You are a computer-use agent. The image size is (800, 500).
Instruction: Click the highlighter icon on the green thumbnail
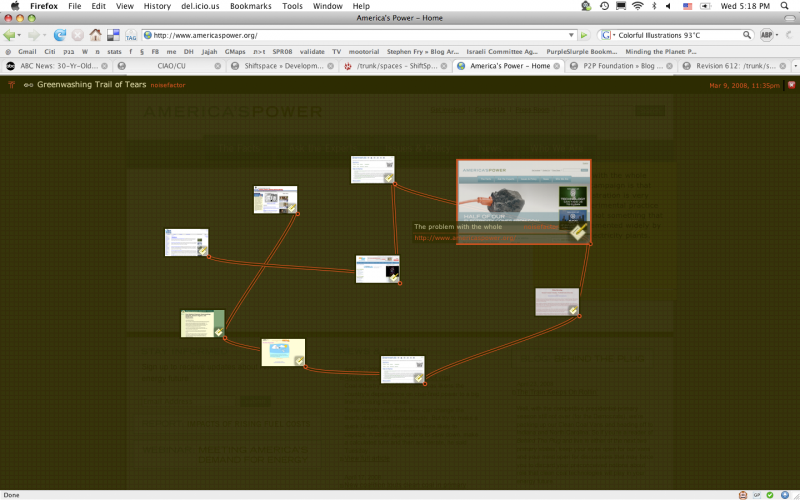tap(218, 332)
